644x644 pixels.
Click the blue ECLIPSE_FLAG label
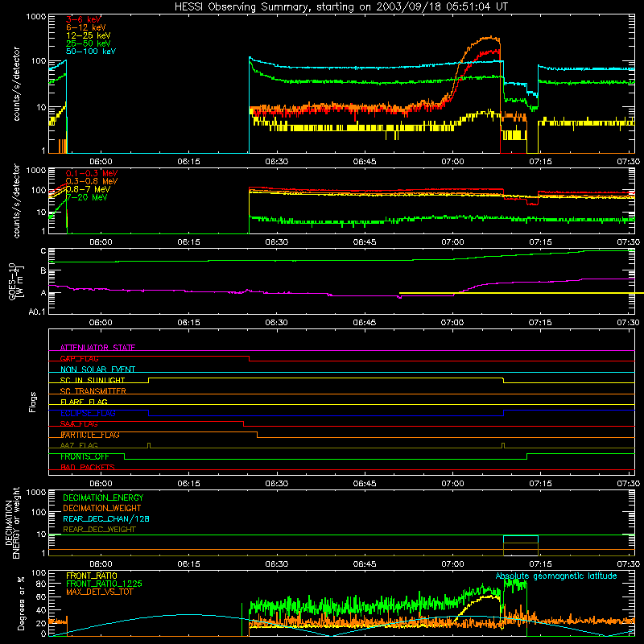click(88, 413)
